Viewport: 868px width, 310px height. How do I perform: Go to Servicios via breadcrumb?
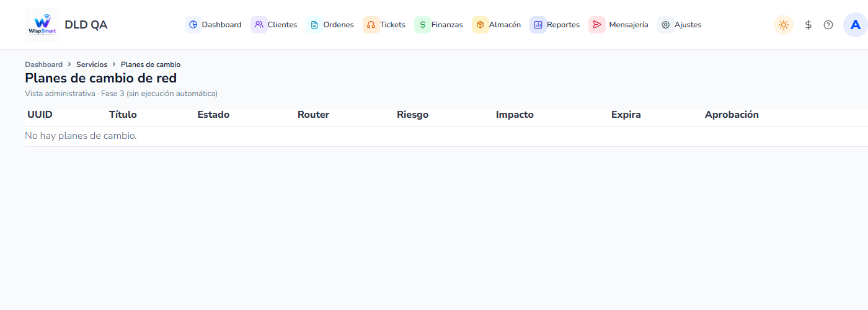[92, 64]
